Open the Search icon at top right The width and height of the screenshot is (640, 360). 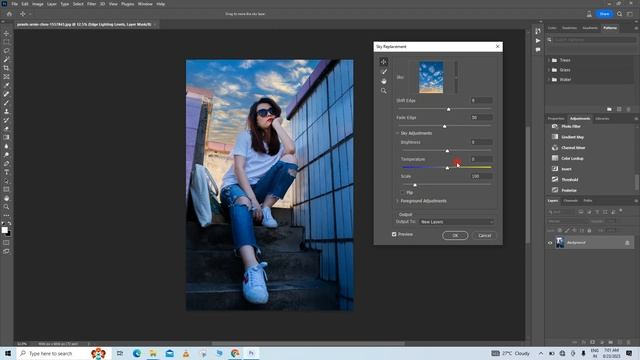619,14
